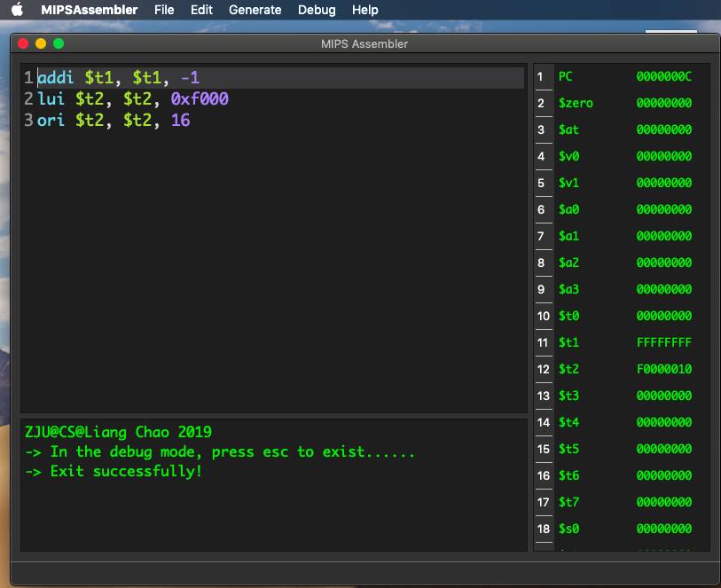
Task: Maximize the window with the green button
Action: pyautogui.click(x=59, y=43)
